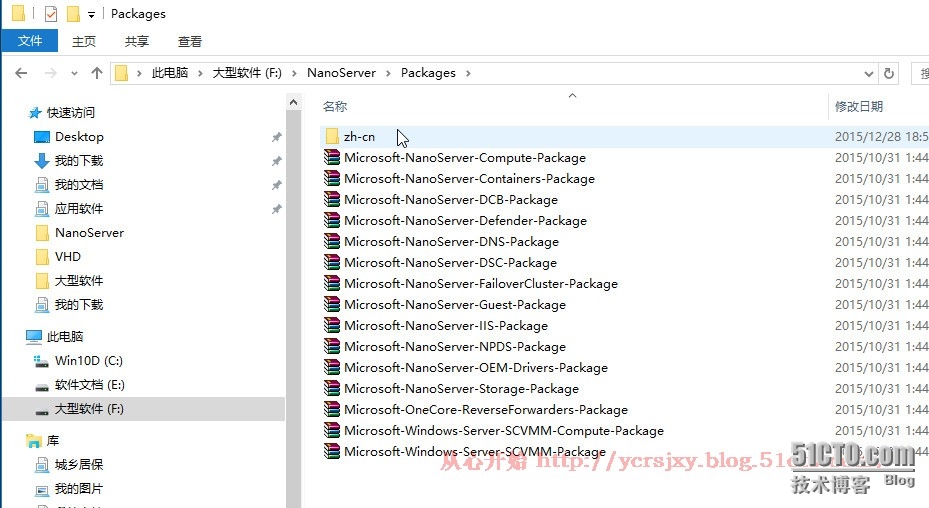Image resolution: width=929 pixels, height=508 pixels.
Task: Expand the root chevron before 此电脑
Action: pos(139,73)
